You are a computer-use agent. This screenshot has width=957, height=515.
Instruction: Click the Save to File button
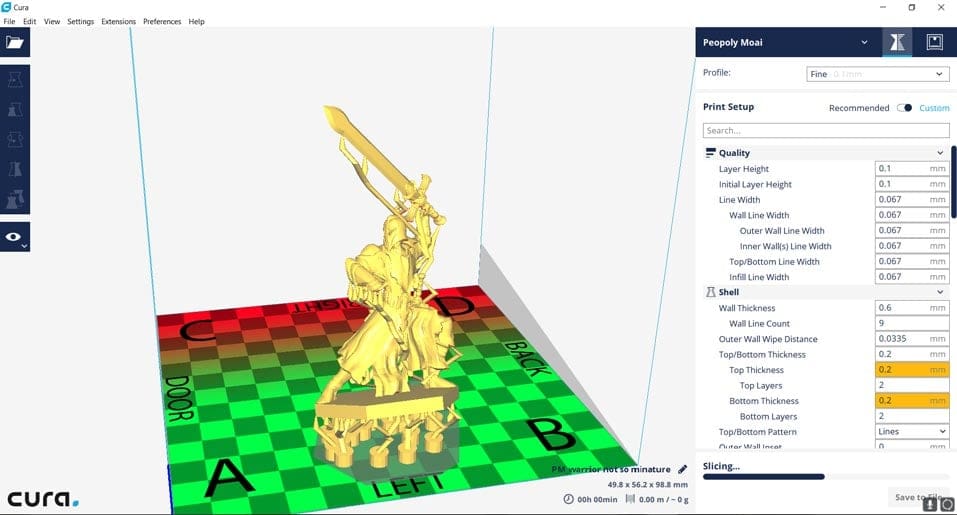point(916,497)
